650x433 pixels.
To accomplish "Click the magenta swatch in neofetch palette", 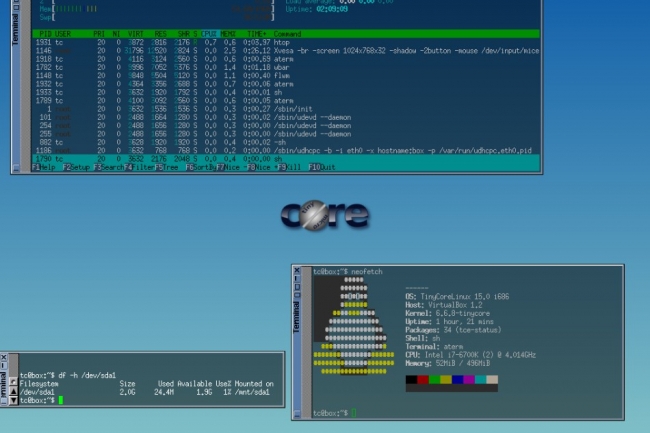I will pos(469,380).
